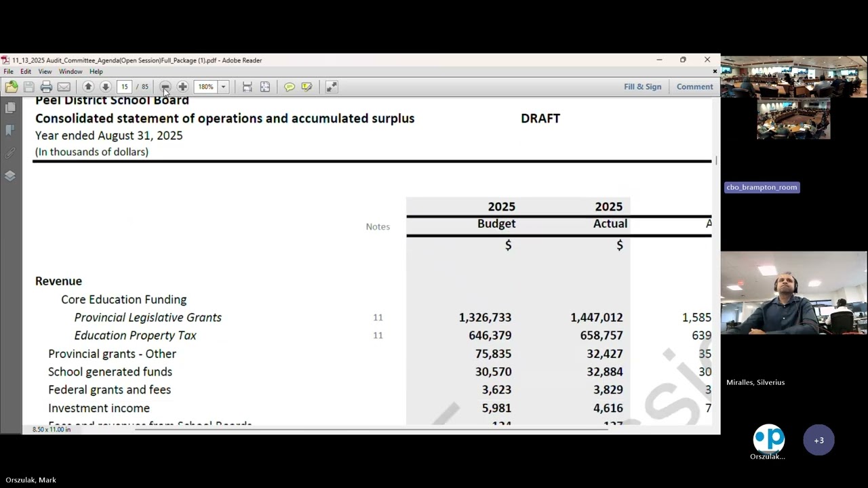Viewport: 868px width, 488px height.
Task: Open the bookmarks side panel
Action: pos(10,130)
